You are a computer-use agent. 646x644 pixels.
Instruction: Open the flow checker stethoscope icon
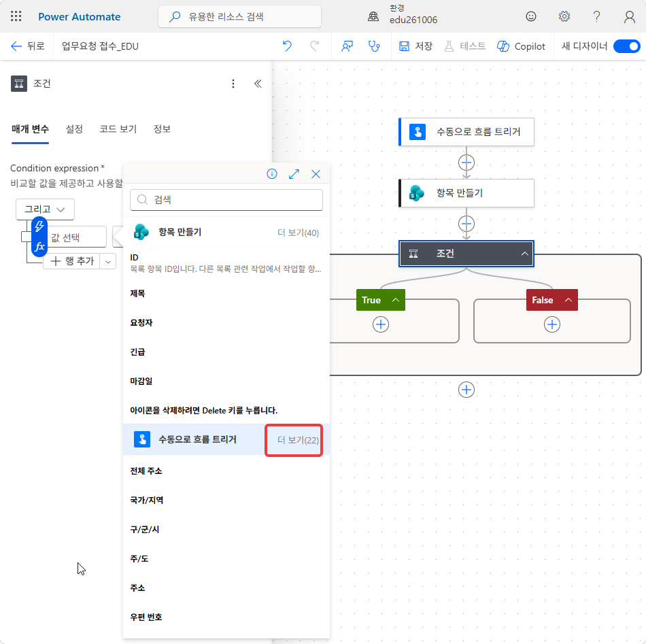[x=374, y=46]
